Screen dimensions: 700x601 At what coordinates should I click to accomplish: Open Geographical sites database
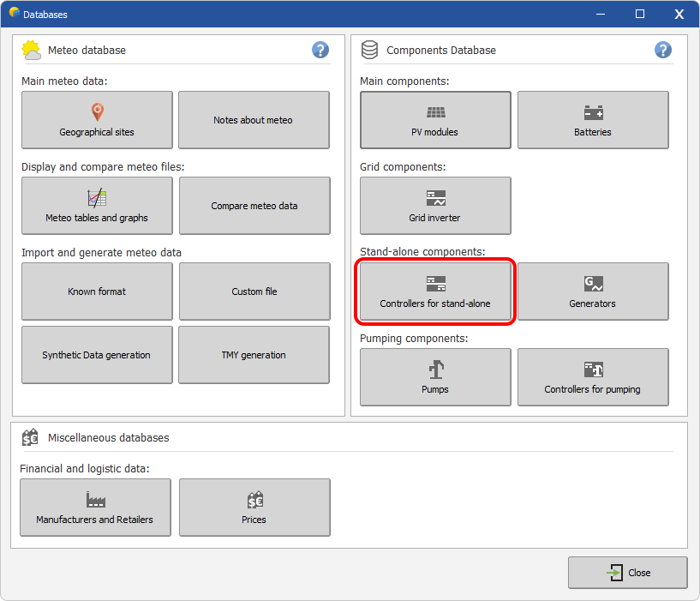coord(97,120)
